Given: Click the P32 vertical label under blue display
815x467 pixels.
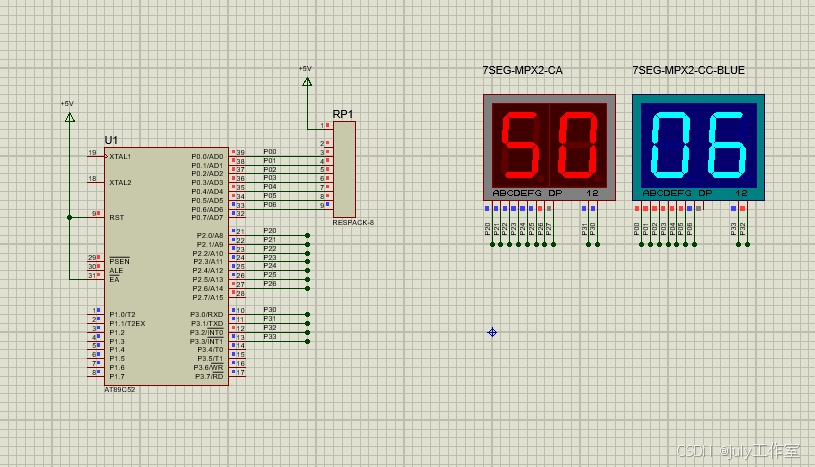Looking at the screenshot, I should click(x=743, y=229).
